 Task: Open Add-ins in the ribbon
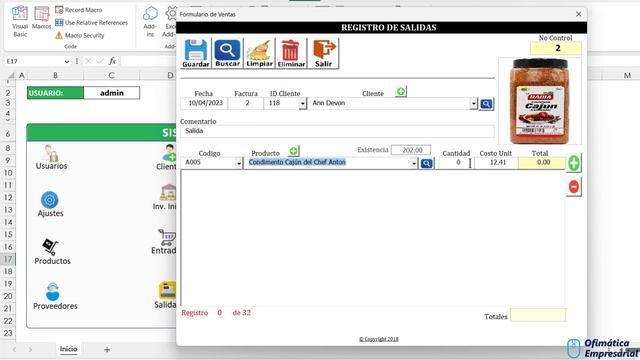[x=150, y=22]
